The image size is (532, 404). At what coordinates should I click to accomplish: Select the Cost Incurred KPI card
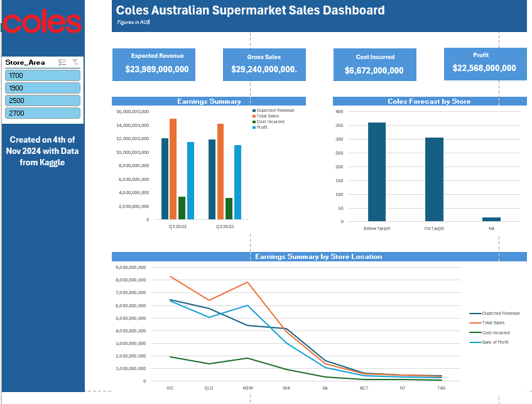click(x=374, y=64)
